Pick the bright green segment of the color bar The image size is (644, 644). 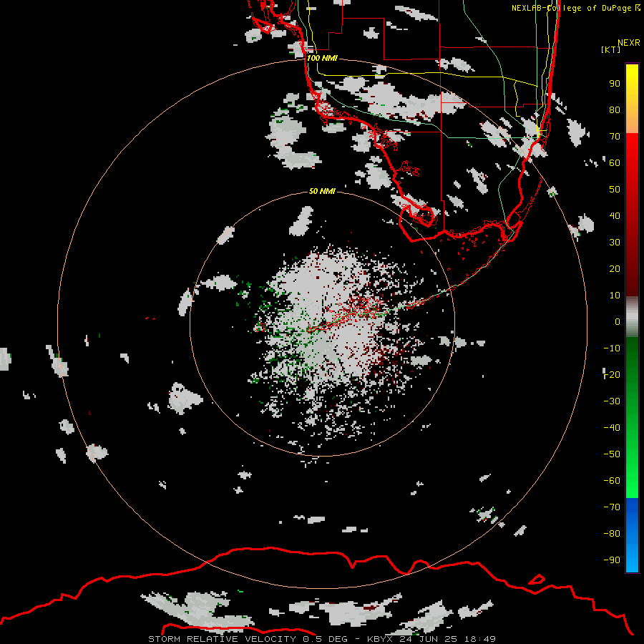point(632,417)
